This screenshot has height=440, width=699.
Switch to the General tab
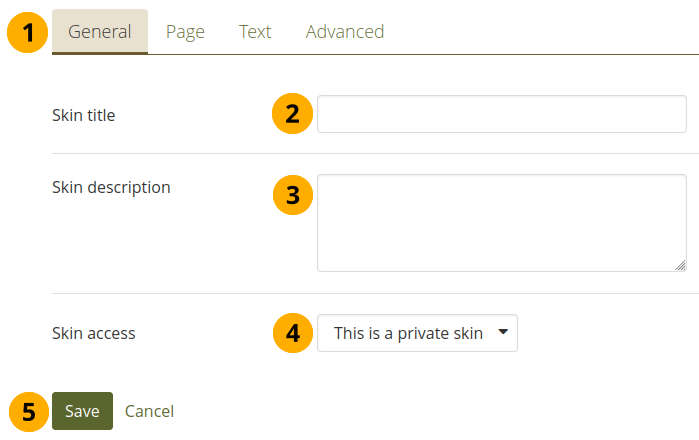(100, 31)
